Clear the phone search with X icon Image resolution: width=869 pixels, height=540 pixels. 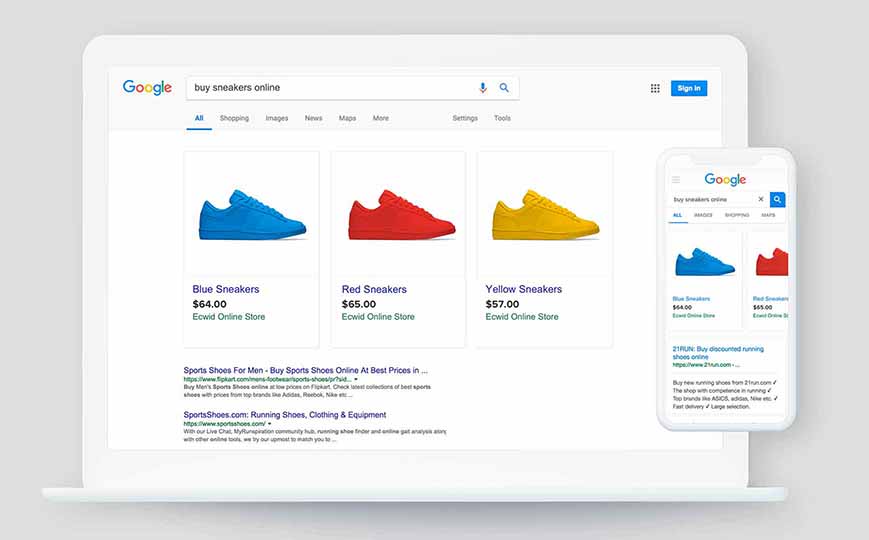[760, 199]
